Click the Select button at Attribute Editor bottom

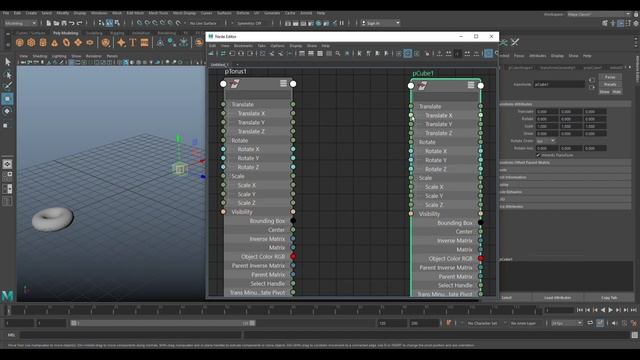507,298
